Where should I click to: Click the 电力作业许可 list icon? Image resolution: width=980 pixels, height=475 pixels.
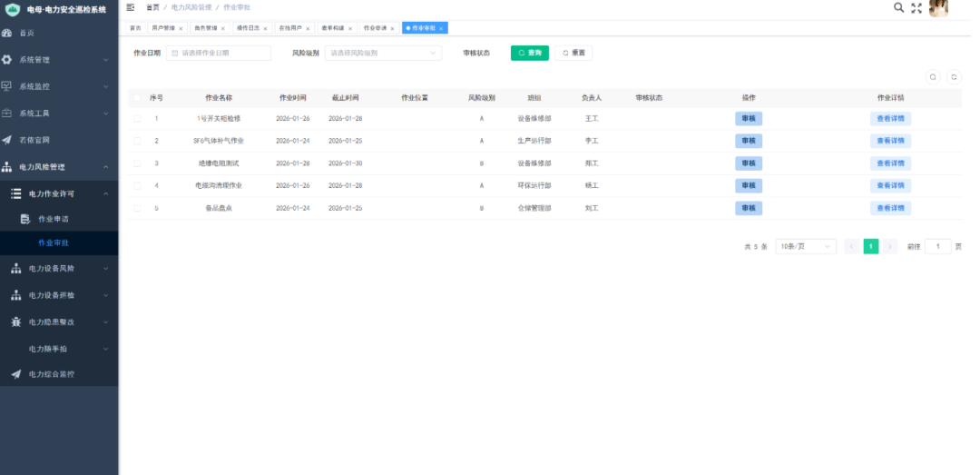tap(16, 194)
